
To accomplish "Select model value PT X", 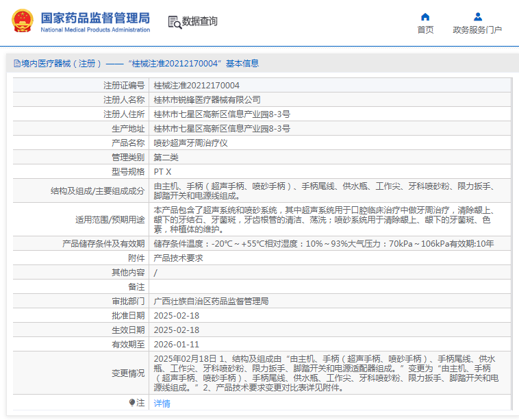I will 162,172.
